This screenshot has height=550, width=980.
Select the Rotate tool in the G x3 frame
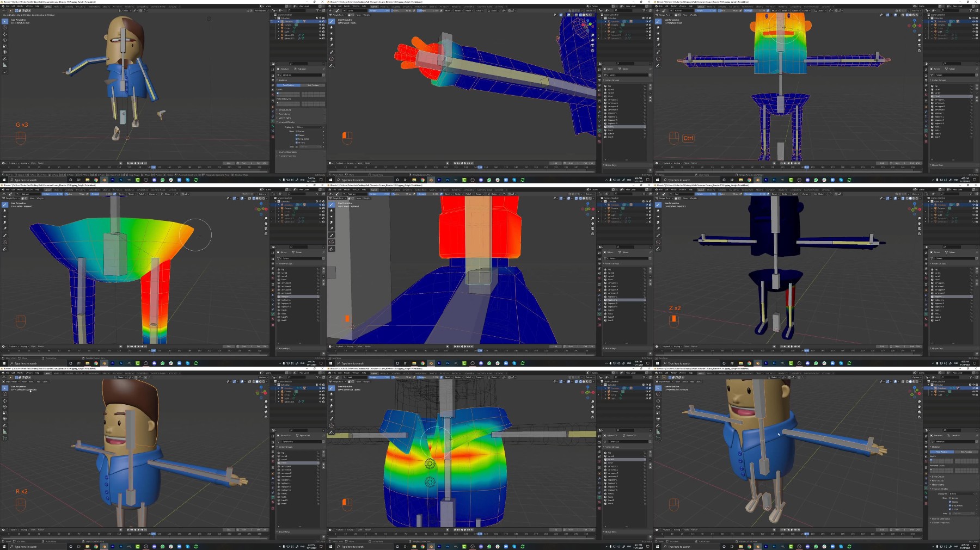pos(5,40)
